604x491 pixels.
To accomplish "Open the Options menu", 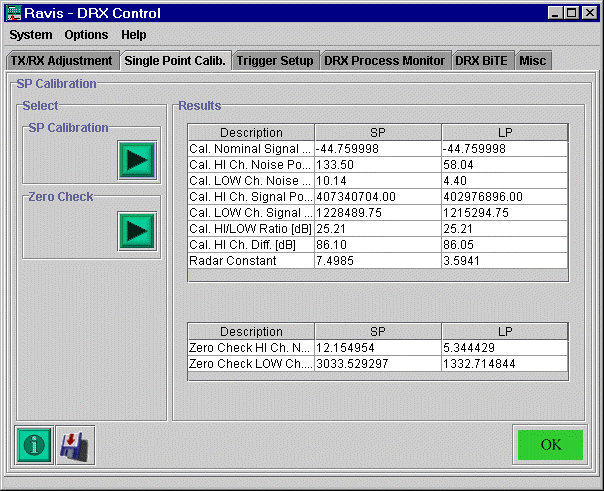I will (x=86, y=35).
